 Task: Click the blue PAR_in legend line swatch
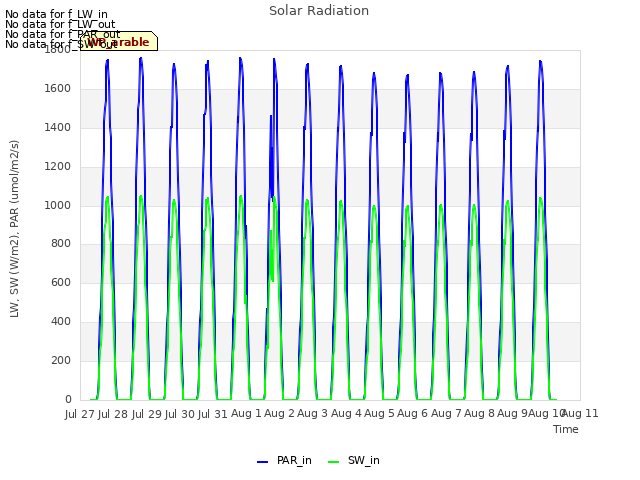262,462
